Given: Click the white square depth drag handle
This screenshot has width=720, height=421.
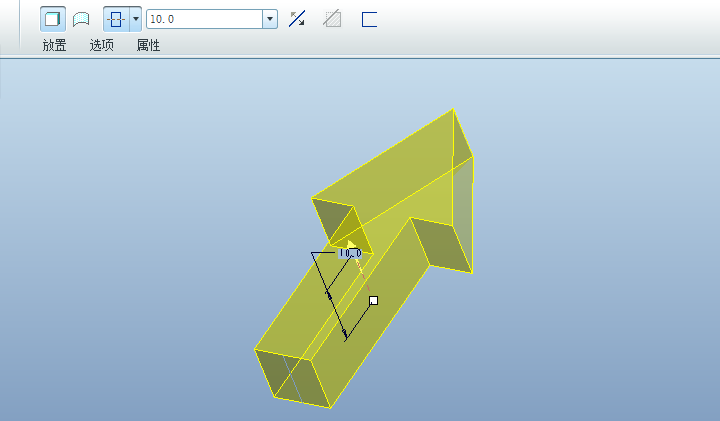Looking at the screenshot, I should [x=374, y=301].
